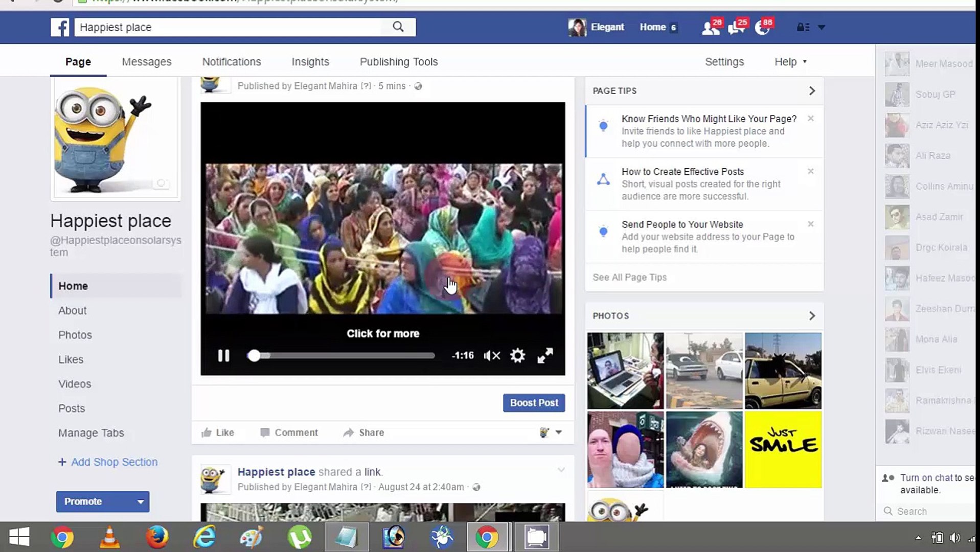Click the Facebook logo icon

coord(60,27)
